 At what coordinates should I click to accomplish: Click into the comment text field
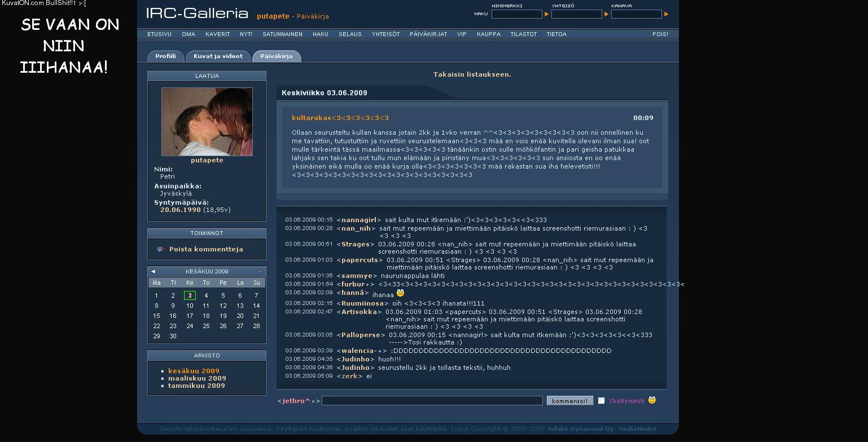(x=432, y=401)
